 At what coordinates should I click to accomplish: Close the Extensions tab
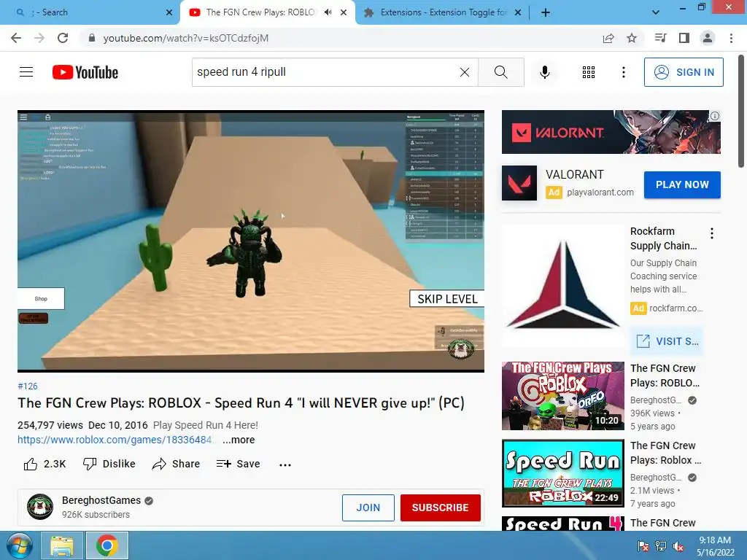[x=518, y=13]
